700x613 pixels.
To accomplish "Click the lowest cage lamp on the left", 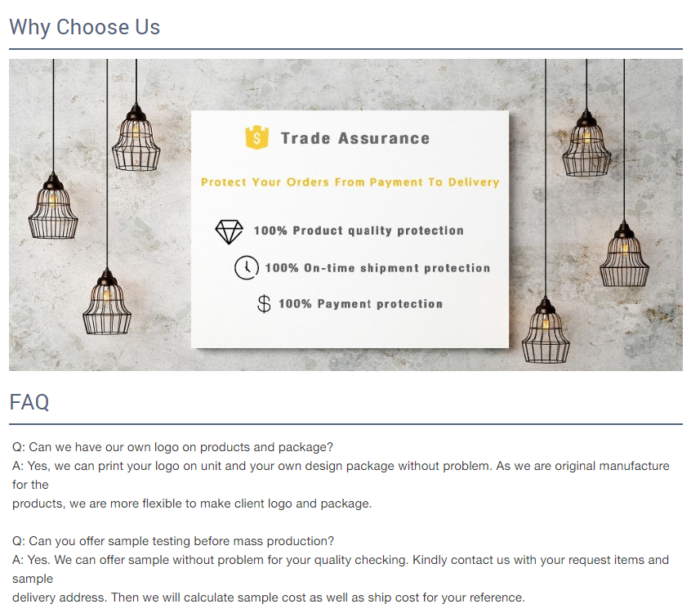I will (x=107, y=302).
